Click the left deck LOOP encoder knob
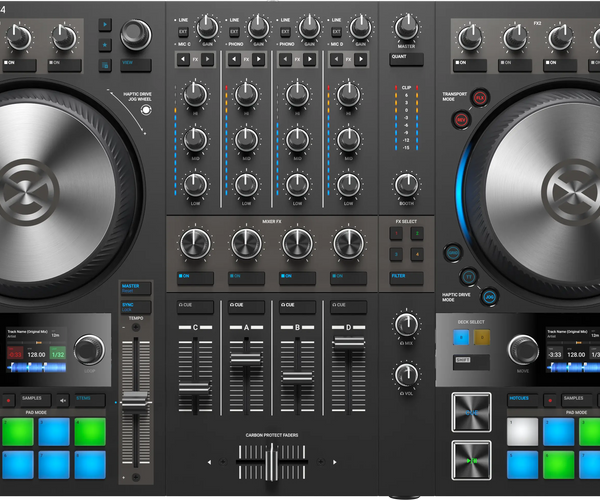600x500 pixels. coord(89,350)
